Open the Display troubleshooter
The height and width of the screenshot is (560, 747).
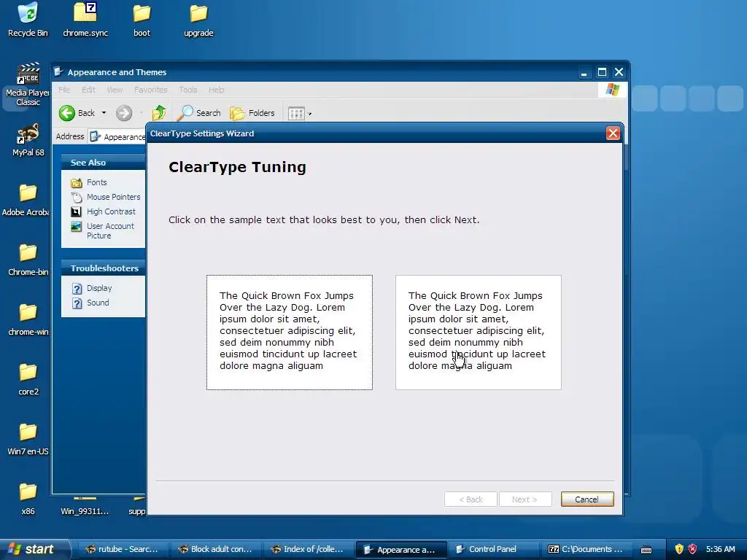click(x=99, y=288)
